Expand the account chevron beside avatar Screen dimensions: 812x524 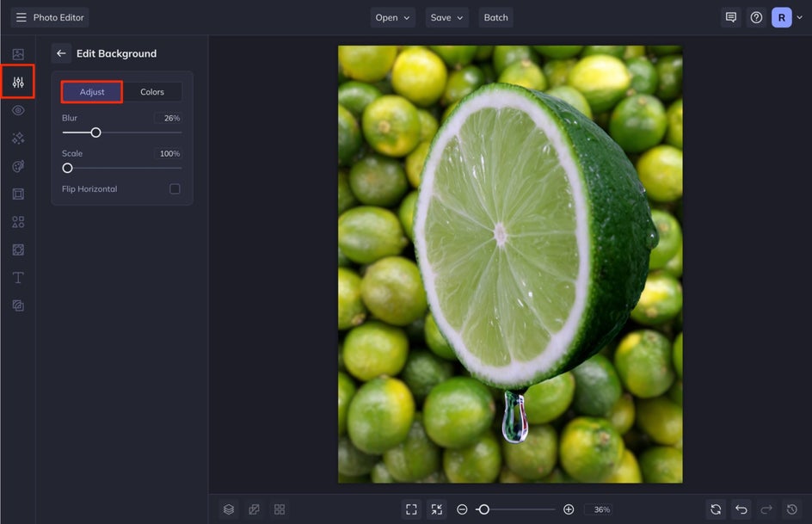pos(800,17)
